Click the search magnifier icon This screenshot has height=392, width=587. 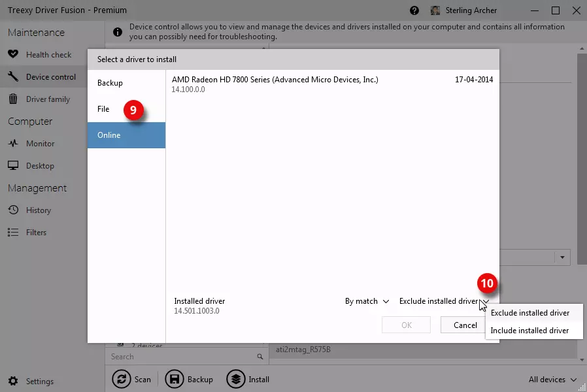tap(260, 357)
